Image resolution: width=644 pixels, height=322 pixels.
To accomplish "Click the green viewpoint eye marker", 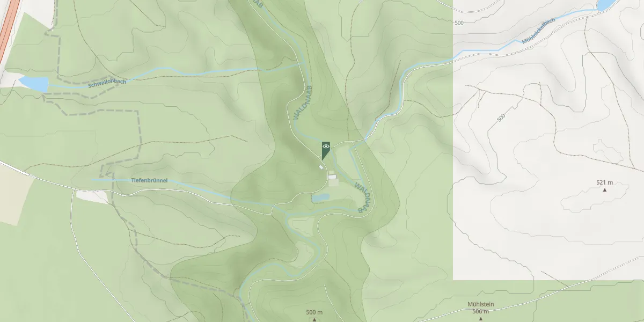I will coord(326,150).
